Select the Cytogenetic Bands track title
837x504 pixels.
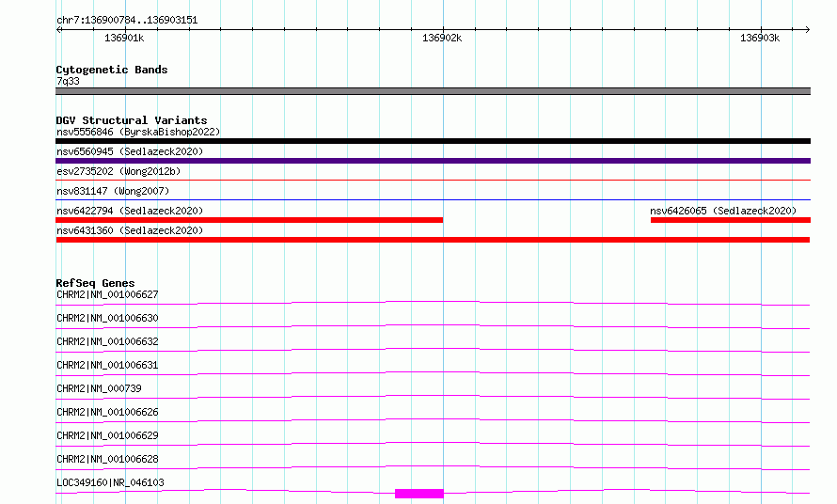click(112, 70)
